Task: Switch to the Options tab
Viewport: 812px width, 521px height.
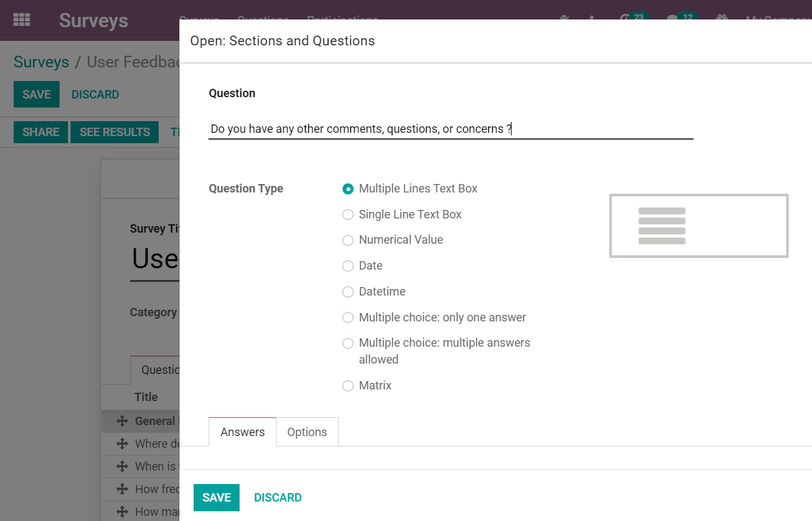Action: tap(307, 432)
